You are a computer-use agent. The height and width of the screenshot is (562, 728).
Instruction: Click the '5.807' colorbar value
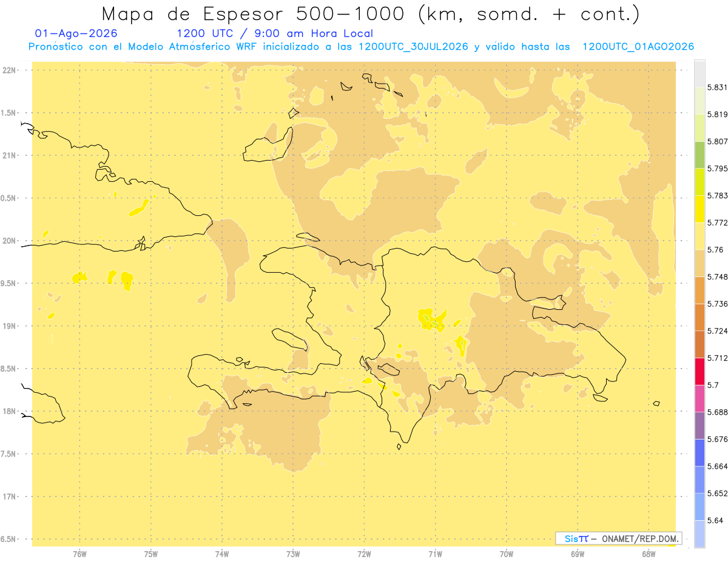(717, 142)
